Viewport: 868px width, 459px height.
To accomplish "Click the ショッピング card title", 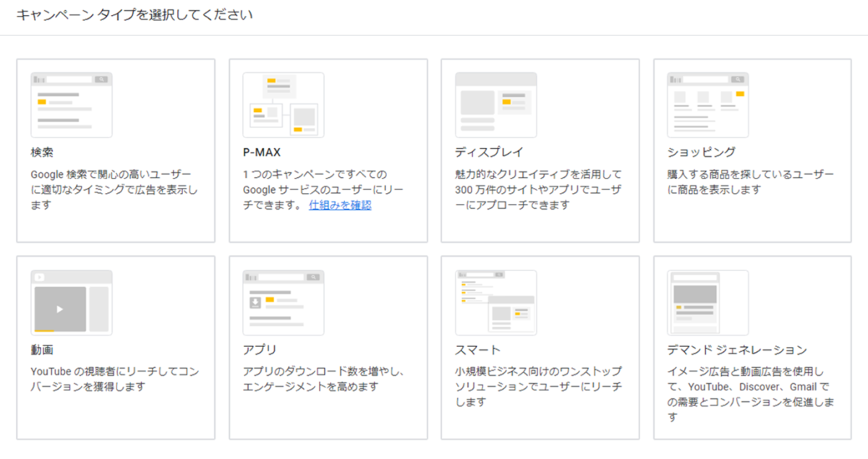I will pos(702,153).
